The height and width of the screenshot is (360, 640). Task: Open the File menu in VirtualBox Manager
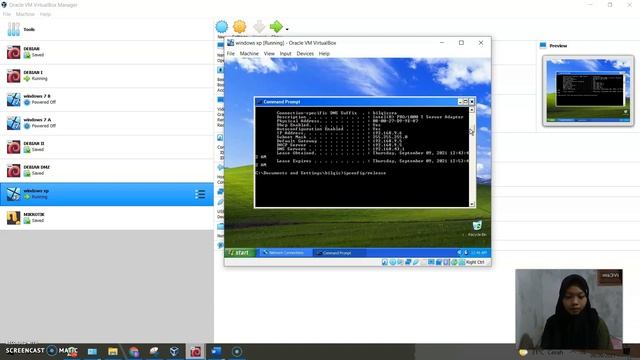pos(7,14)
